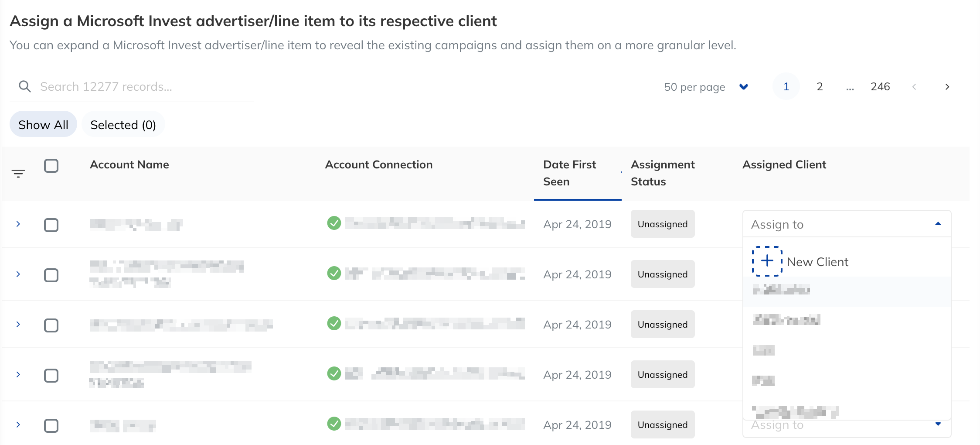Focus the Search 12277 records field
The width and height of the screenshot is (980, 445).
(132, 86)
